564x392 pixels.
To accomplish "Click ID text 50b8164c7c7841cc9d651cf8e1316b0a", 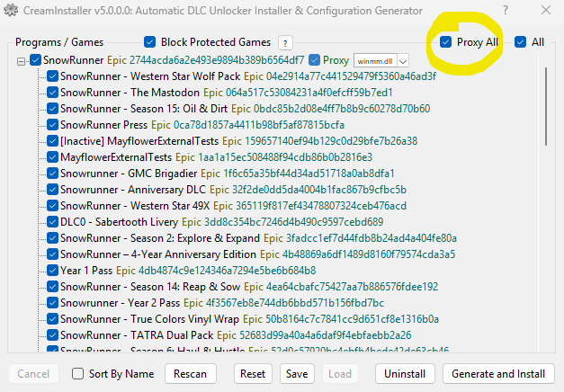I will pos(352,319).
